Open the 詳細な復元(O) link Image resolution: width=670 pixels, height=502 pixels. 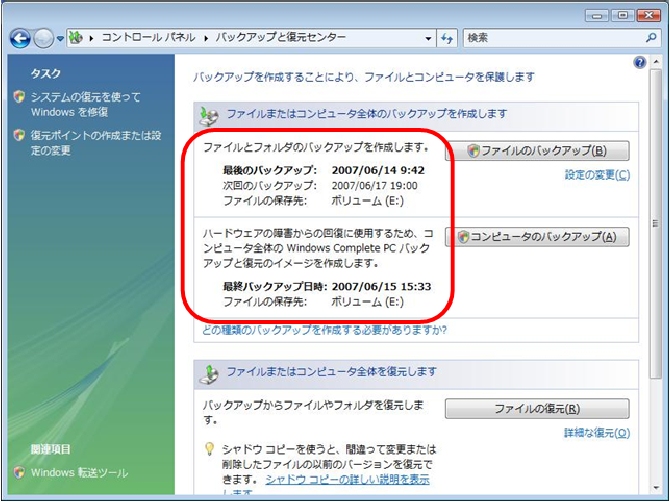point(597,432)
